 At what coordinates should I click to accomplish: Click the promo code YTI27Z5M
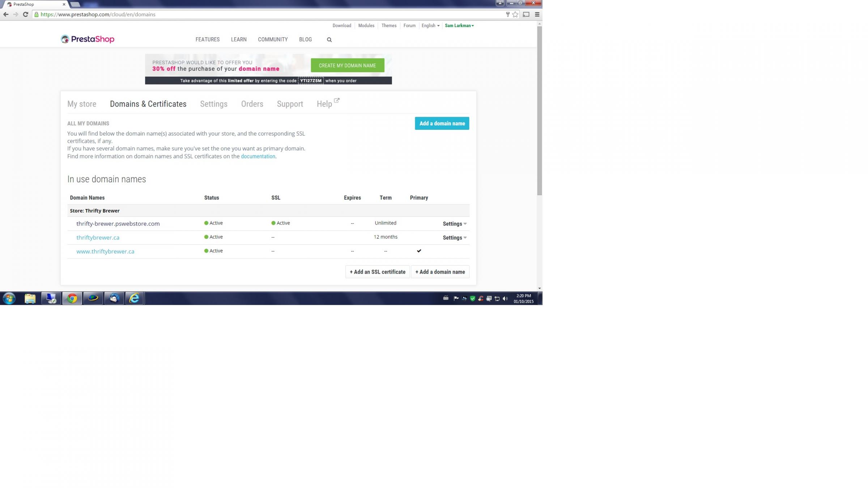pos(311,81)
